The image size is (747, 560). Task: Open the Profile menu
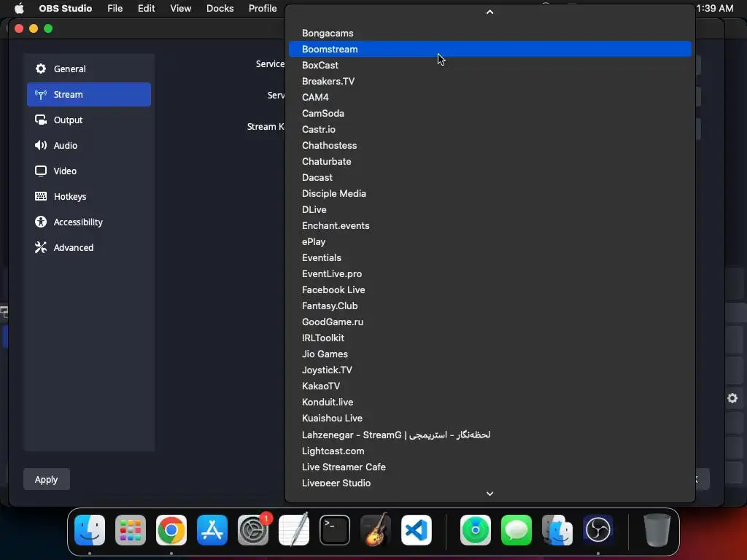click(263, 8)
